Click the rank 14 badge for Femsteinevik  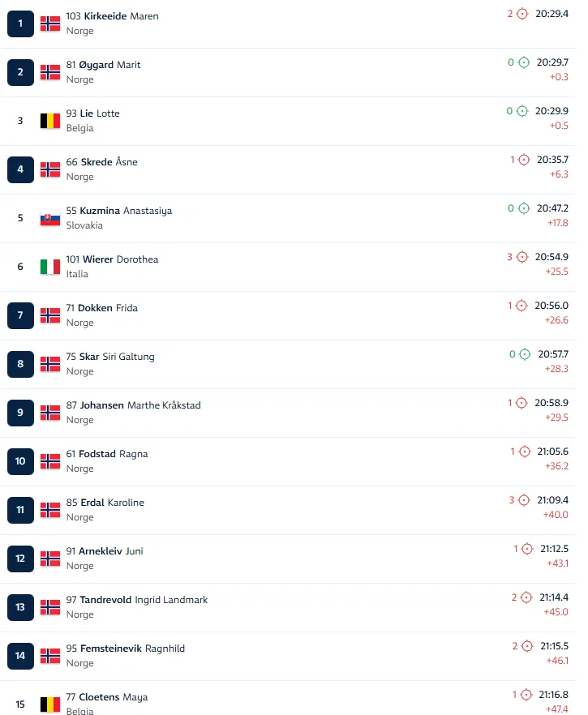[20, 656]
